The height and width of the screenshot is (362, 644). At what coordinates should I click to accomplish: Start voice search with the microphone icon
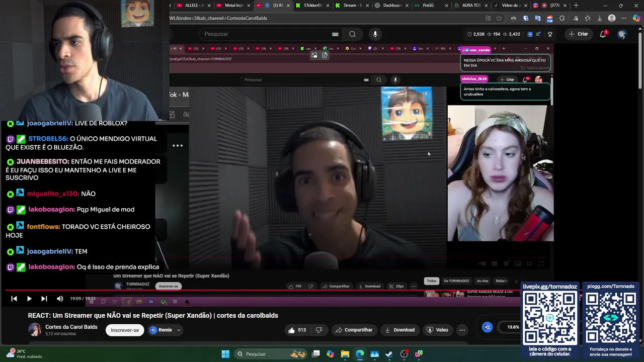[375, 34]
